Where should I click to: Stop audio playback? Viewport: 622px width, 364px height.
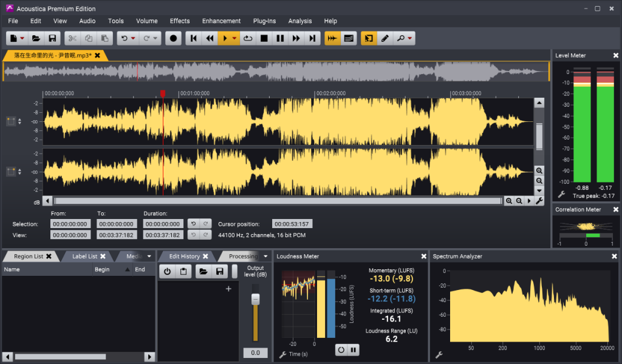[x=264, y=38]
